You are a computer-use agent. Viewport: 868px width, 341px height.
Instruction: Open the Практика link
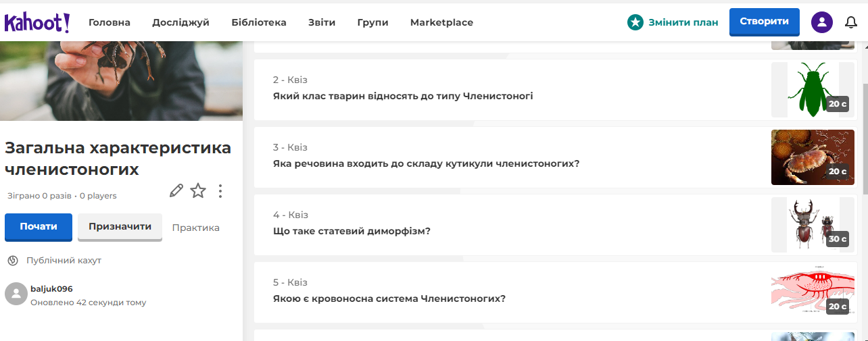click(x=196, y=228)
